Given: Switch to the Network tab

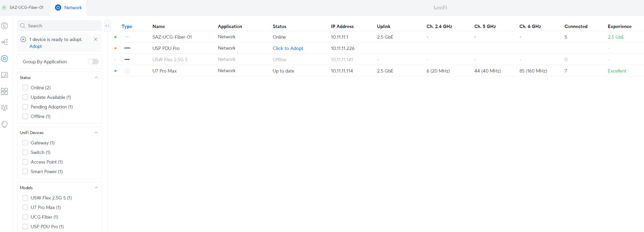Looking at the screenshot, I should point(69,8).
